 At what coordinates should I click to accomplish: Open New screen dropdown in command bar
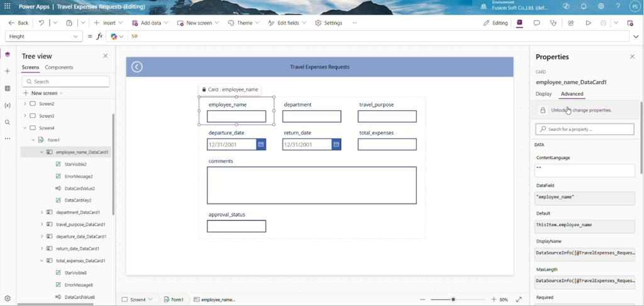coord(198,23)
